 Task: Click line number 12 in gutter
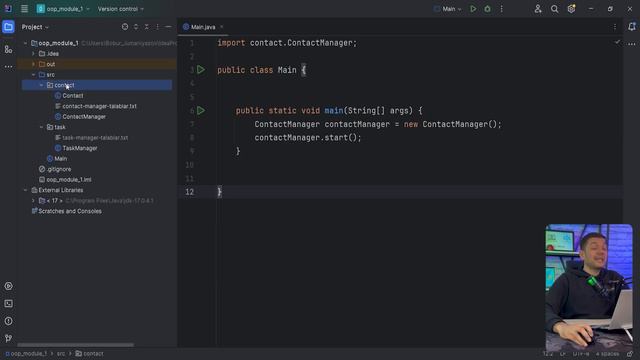(x=189, y=192)
